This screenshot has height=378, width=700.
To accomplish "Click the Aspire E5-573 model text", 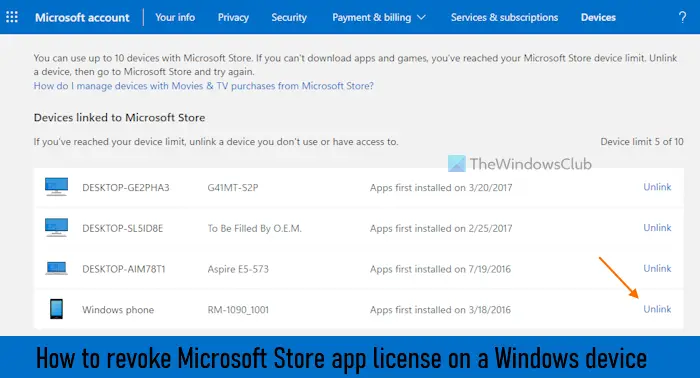I will (238, 269).
